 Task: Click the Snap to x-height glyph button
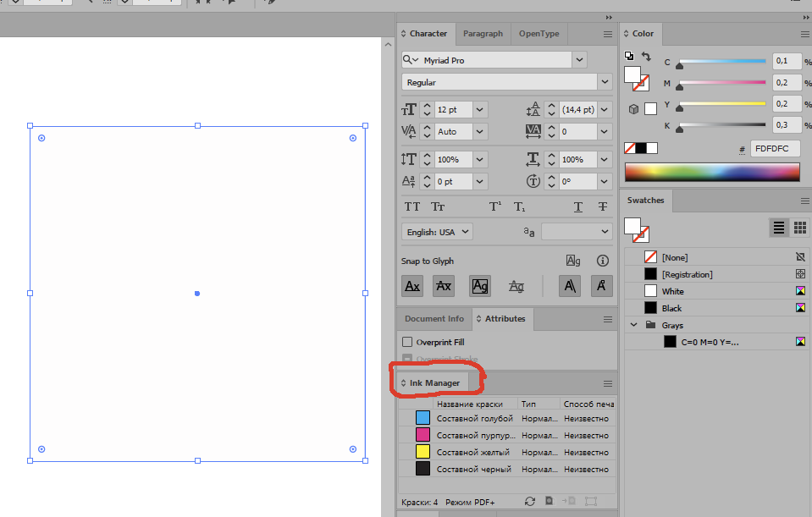[x=444, y=286]
